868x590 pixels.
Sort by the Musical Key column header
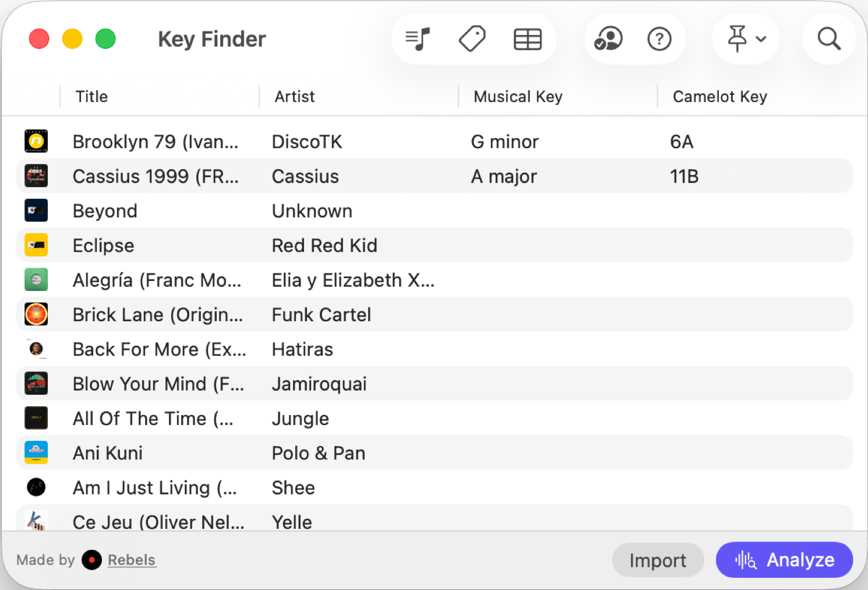point(518,97)
